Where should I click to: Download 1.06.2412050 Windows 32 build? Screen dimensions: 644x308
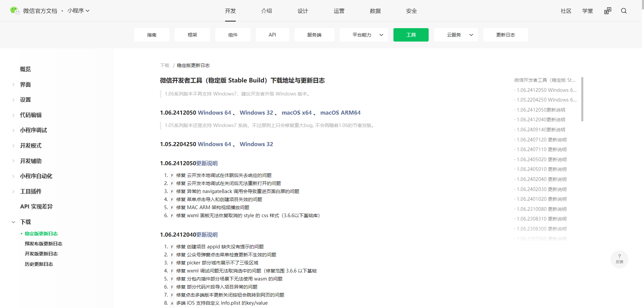256,113
